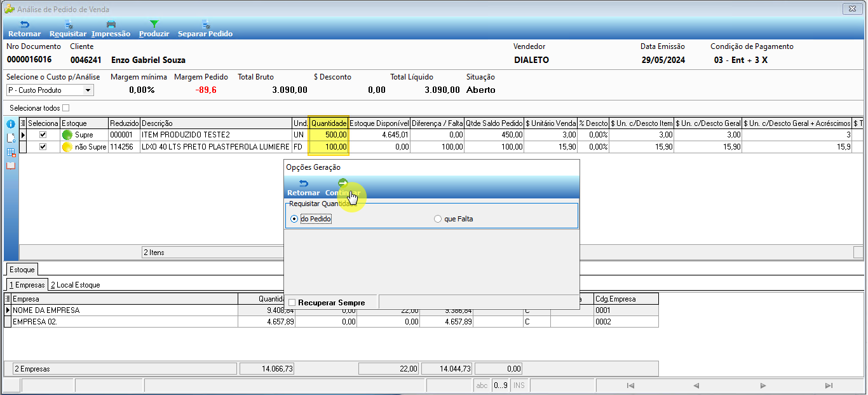Click the blue info sidebar icon

(x=11, y=124)
